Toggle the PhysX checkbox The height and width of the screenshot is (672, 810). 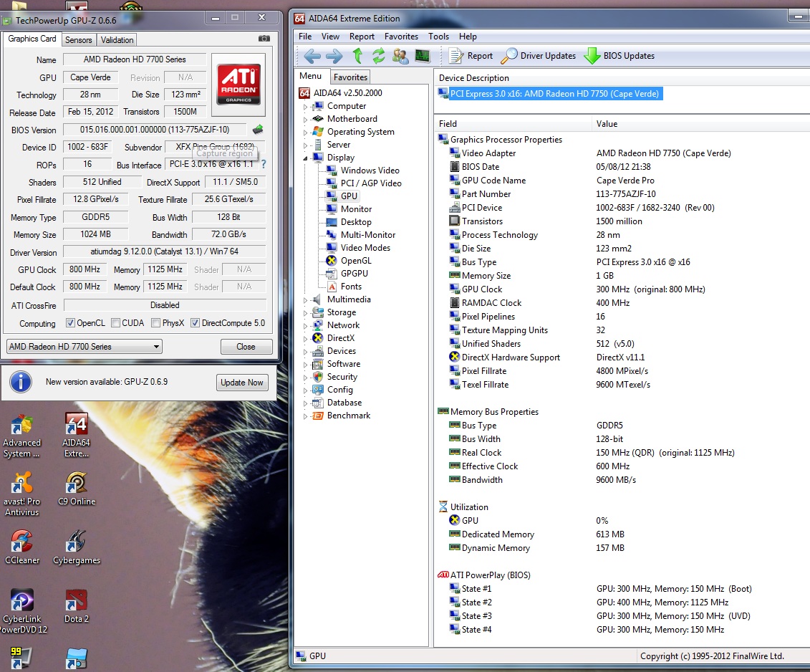(x=155, y=323)
